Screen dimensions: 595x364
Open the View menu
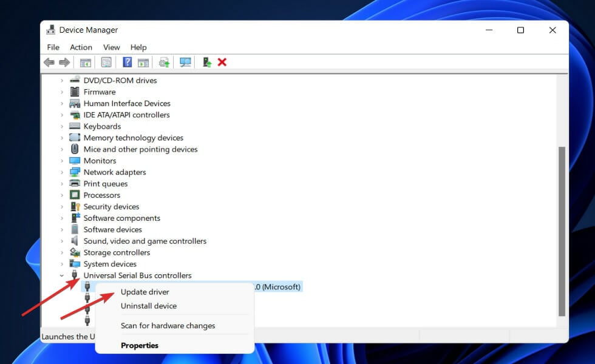(111, 47)
